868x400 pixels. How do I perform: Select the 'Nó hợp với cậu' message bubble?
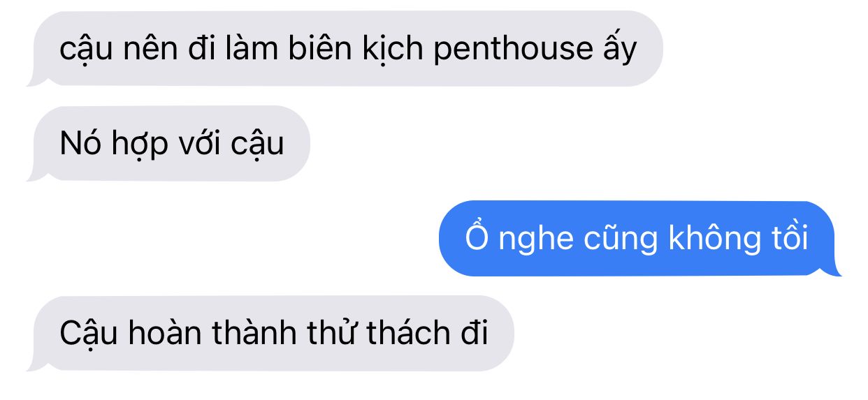pos(168,144)
